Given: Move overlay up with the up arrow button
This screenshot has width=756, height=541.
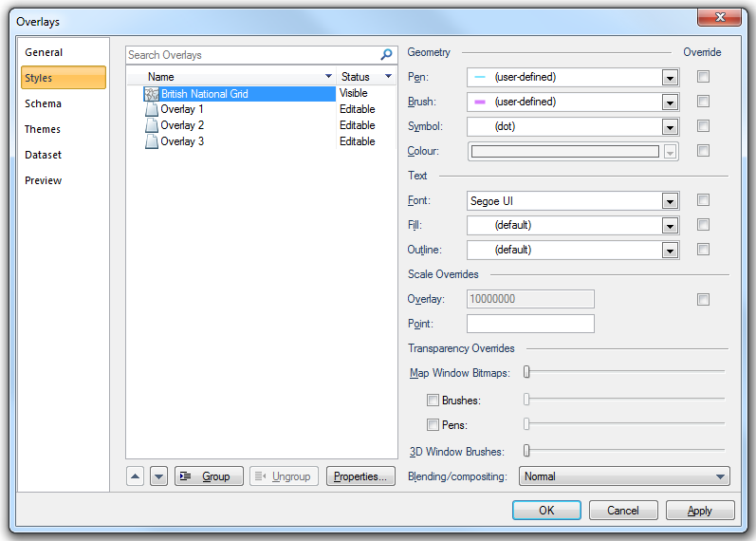Looking at the screenshot, I should 135,476.
